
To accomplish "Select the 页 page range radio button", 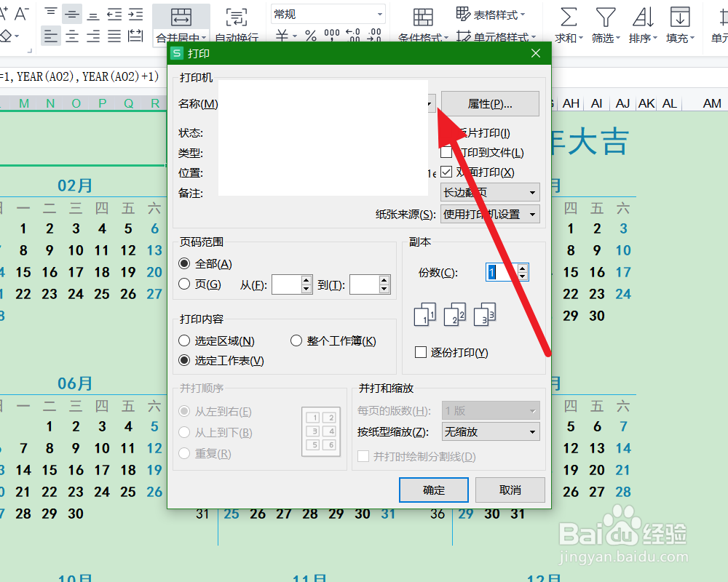I will click(185, 282).
